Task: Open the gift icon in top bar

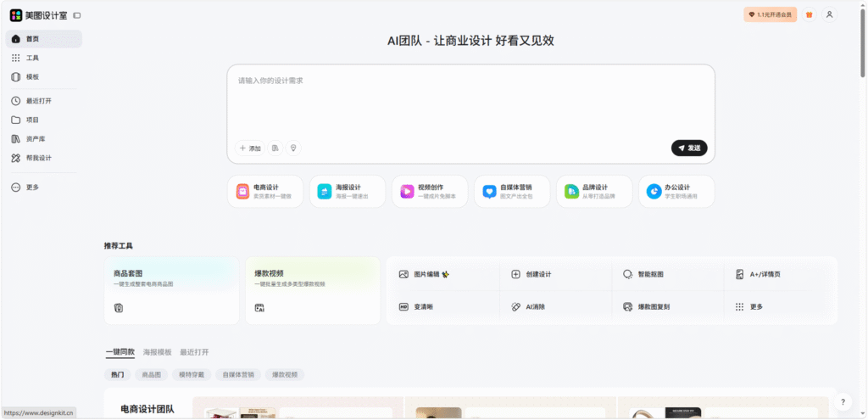Action: click(809, 15)
